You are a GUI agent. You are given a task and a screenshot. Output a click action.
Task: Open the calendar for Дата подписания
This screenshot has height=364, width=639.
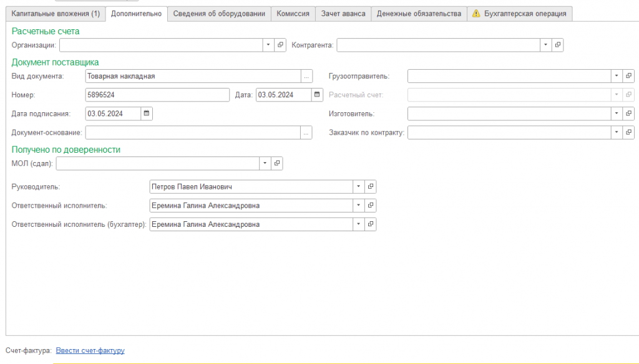tap(147, 113)
